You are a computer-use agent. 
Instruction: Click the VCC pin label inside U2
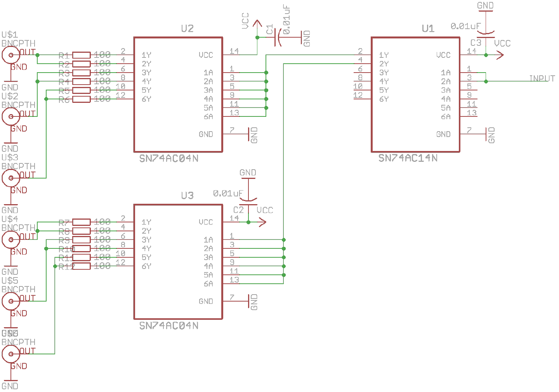[206, 55]
